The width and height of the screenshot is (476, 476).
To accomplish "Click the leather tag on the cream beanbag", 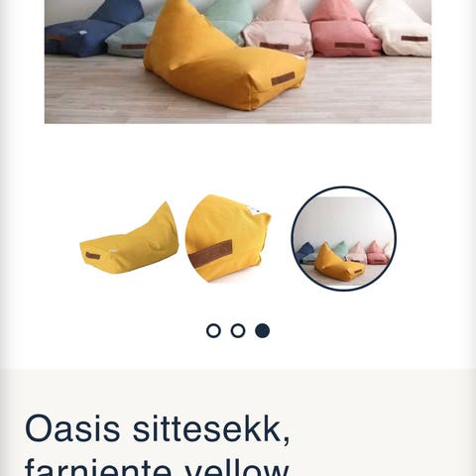I will point(415,39).
